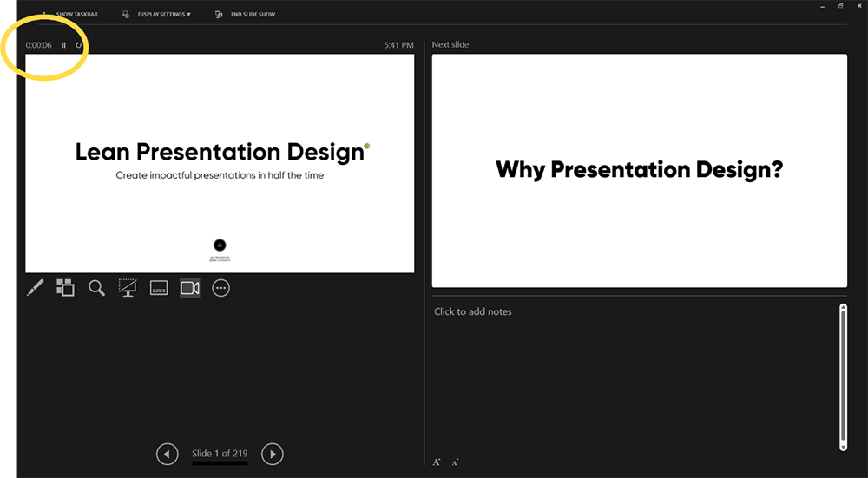868x478 pixels.
Task: Click End Slide Show
Action: coord(246,15)
